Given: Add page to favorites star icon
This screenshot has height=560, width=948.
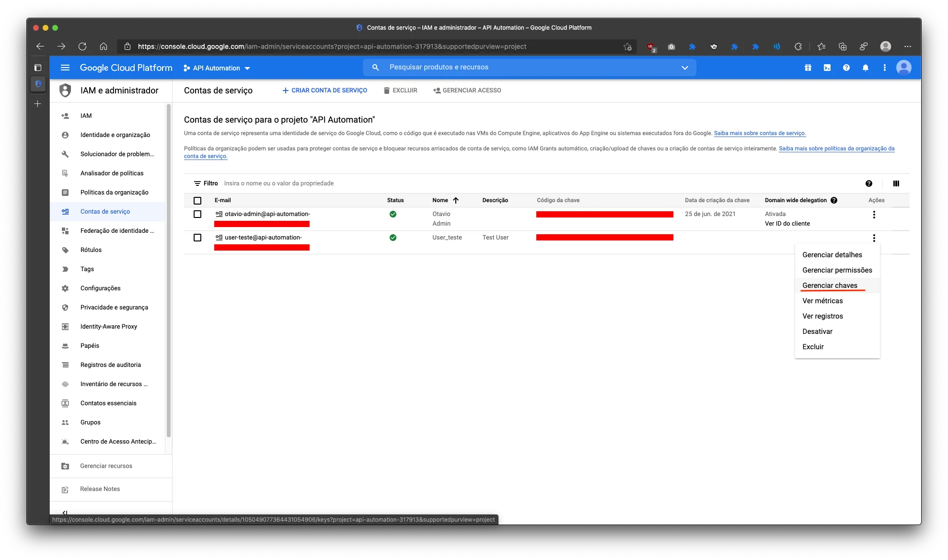Looking at the screenshot, I should (627, 46).
